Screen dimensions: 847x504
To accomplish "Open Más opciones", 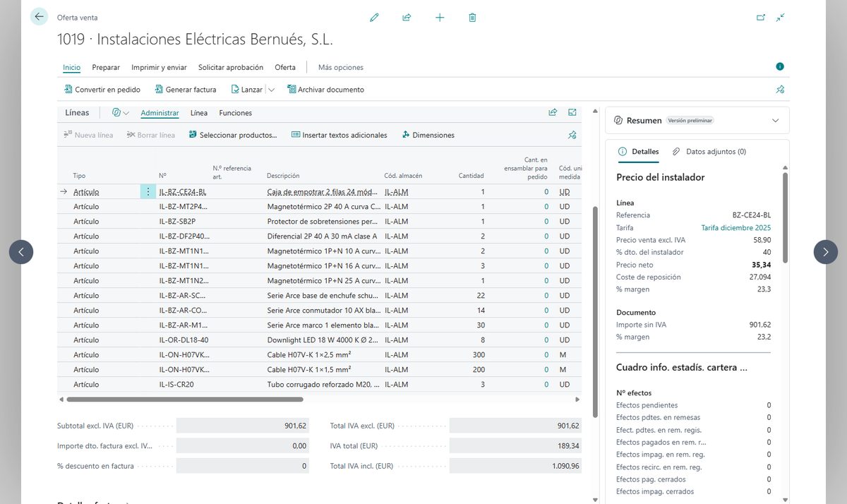I will pyautogui.click(x=341, y=68).
